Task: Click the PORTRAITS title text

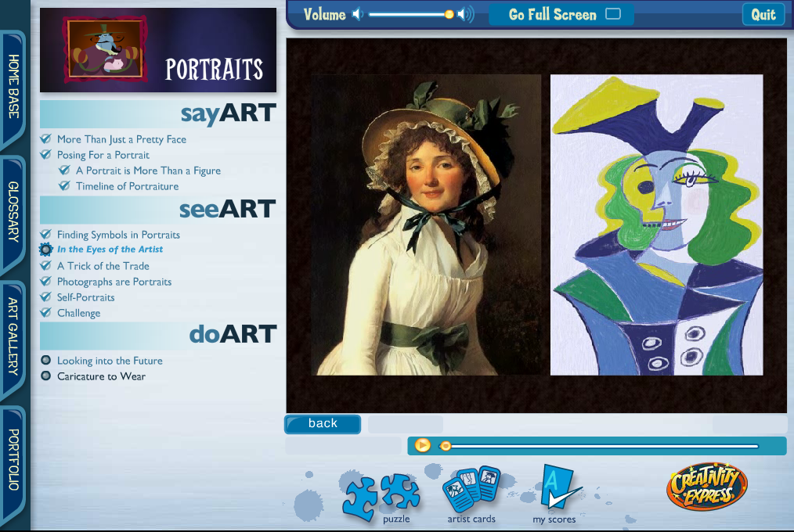Action: coord(215,70)
